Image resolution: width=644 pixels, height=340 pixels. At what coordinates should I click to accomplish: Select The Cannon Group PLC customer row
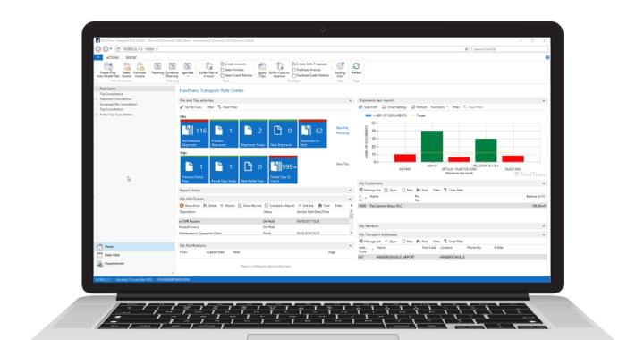tap(453, 206)
